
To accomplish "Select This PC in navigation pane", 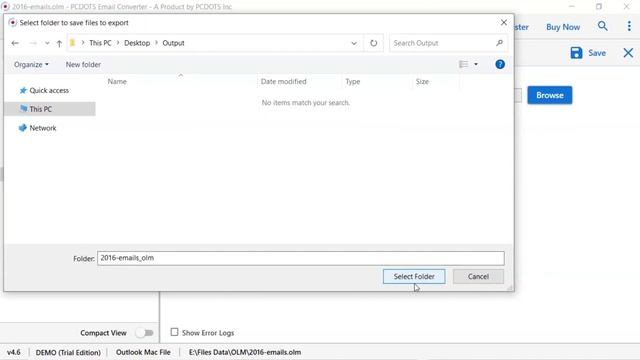I will tap(50, 109).
